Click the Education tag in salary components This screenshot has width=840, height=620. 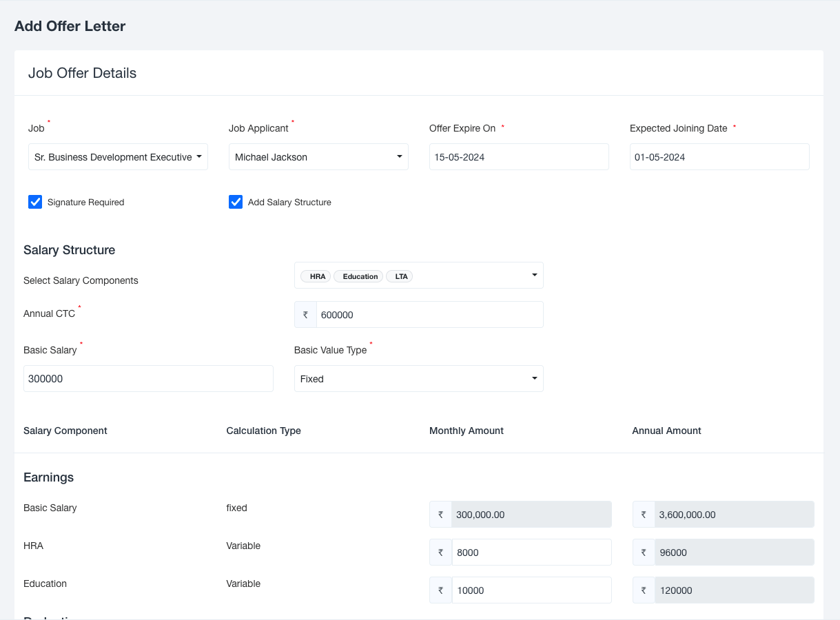[x=360, y=276]
